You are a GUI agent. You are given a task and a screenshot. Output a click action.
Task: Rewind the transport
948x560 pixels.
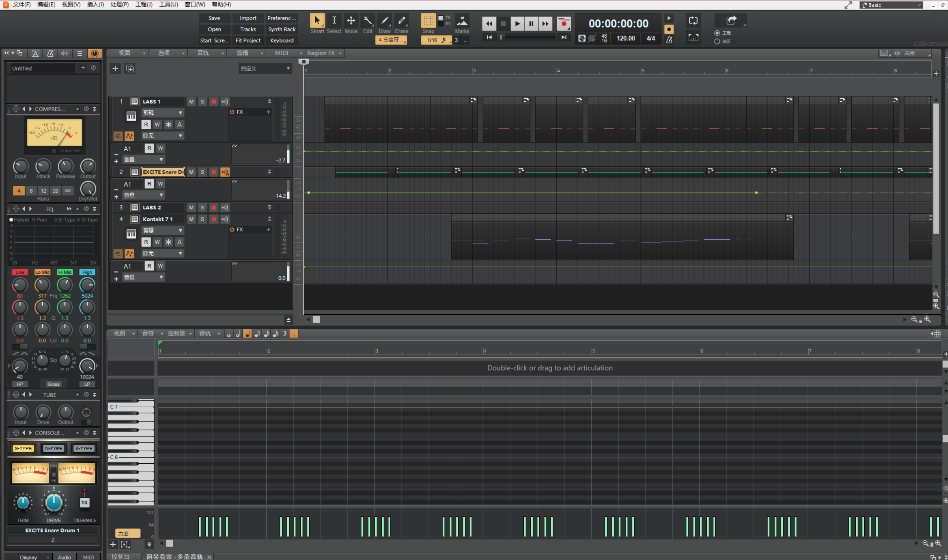pyautogui.click(x=489, y=24)
